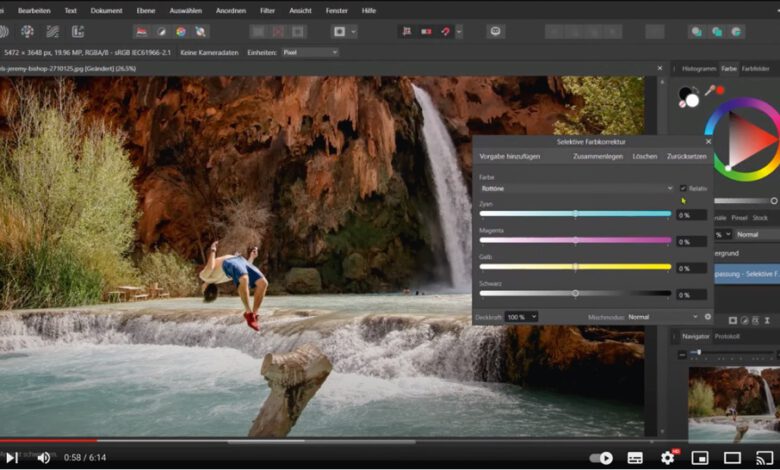Click the color picker eyedropper icon
Image resolution: width=780 pixels, height=470 pixels.
[x=708, y=91]
